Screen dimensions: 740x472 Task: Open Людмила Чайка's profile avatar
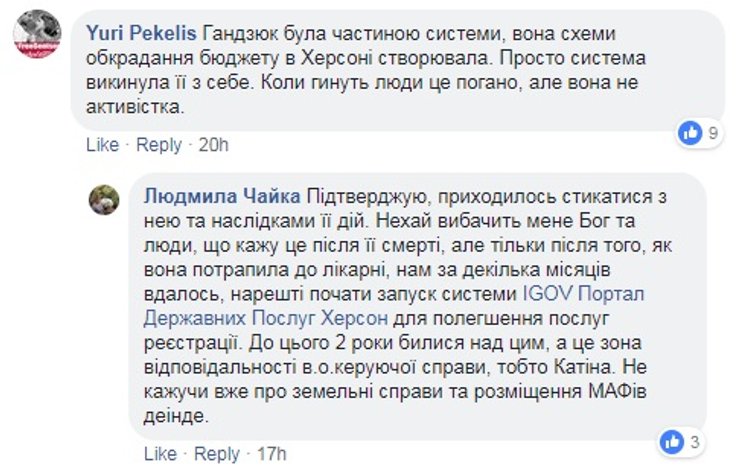[105, 199]
